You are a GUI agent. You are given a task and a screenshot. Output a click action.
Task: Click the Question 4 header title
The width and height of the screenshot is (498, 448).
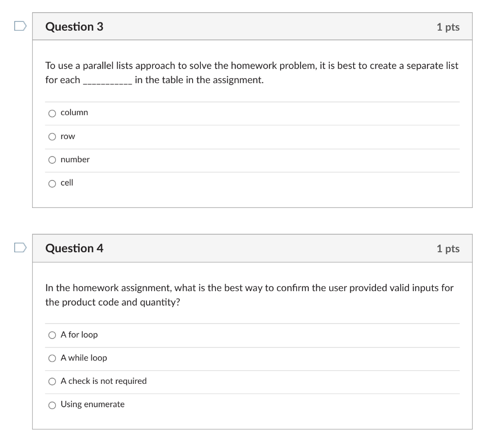click(x=74, y=248)
